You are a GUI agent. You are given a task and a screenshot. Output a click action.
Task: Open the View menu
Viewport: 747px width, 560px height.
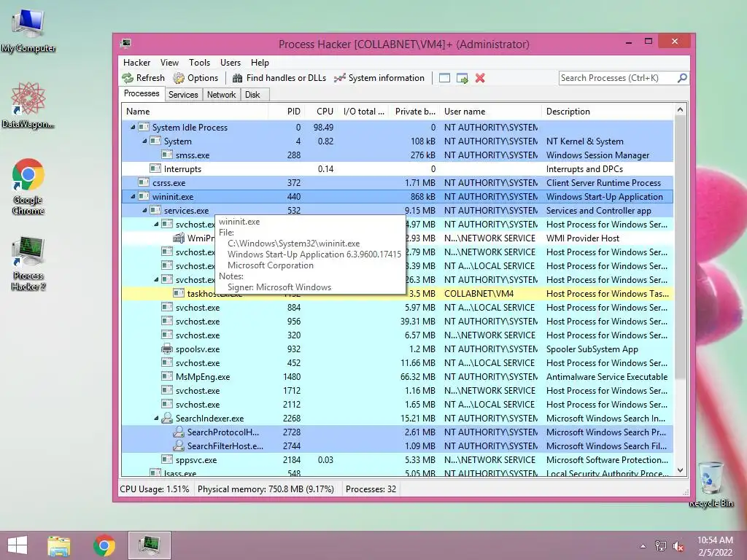coord(169,63)
